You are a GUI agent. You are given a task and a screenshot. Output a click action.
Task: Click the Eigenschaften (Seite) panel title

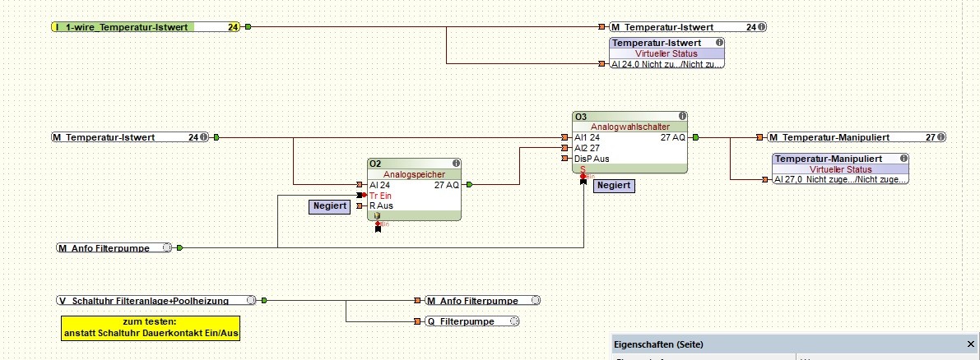(x=659, y=344)
